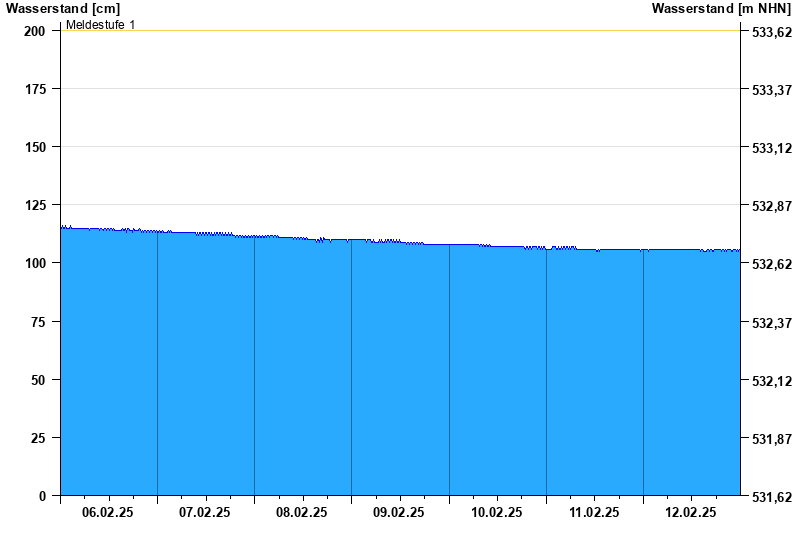Click the 10.02.25 date label
The image size is (800, 550).
coord(497,512)
